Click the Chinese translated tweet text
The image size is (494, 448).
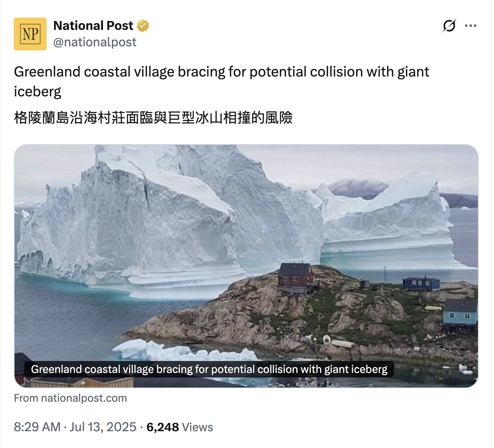(153, 118)
